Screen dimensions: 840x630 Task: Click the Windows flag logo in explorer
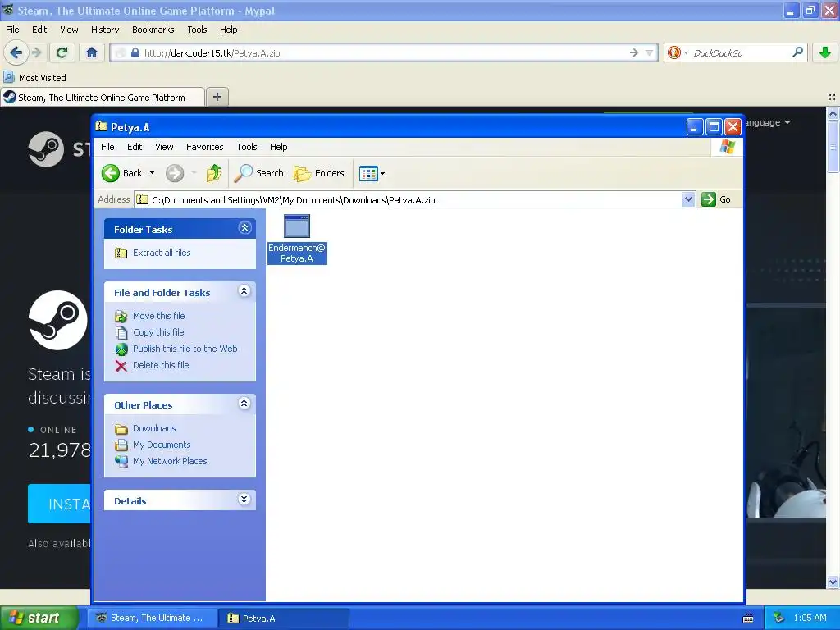click(727, 147)
